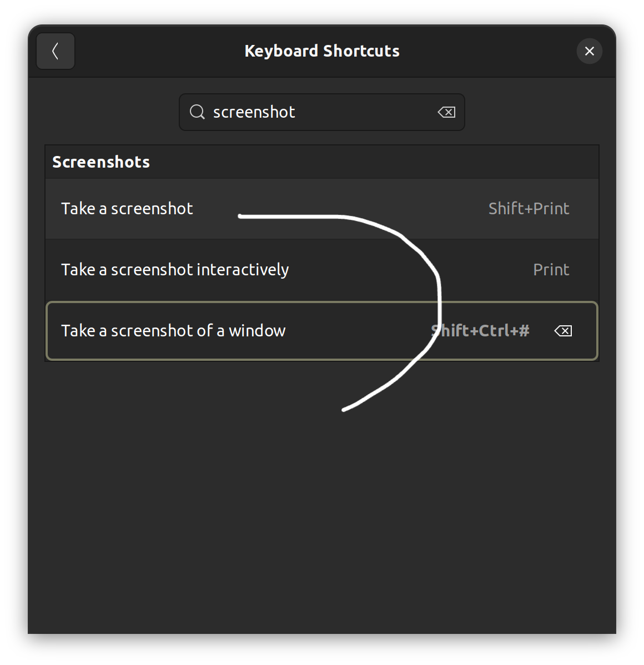Select the typed word 'screenshot' in search

[x=254, y=112]
